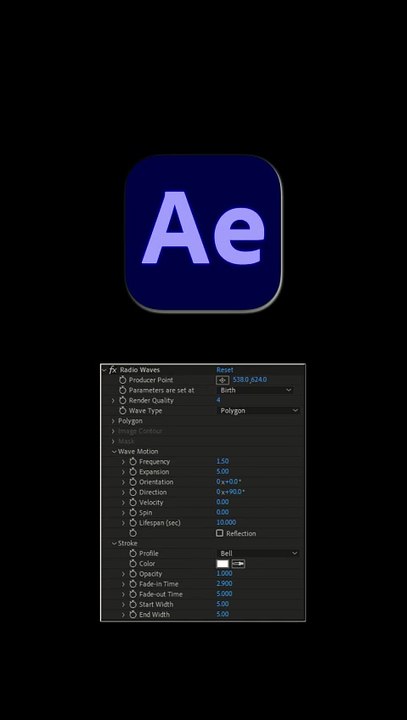This screenshot has width=407, height=720.
Task: Click End Width value 5.00
Action: click(222, 614)
